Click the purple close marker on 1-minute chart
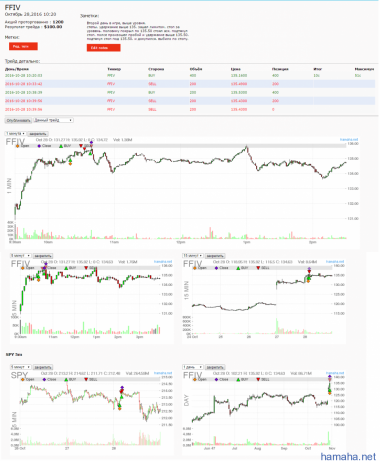Viewport: 380px width, 461px height. pyautogui.click(x=91, y=143)
